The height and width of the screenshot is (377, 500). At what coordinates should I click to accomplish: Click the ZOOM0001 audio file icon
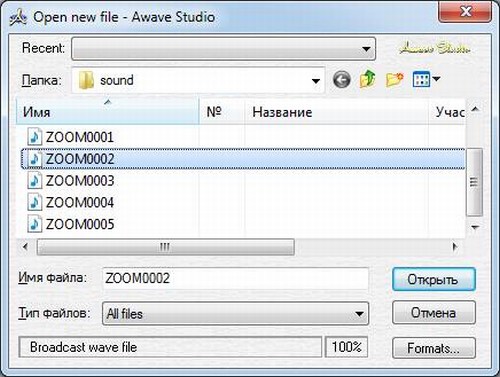pyautogui.click(x=34, y=137)
